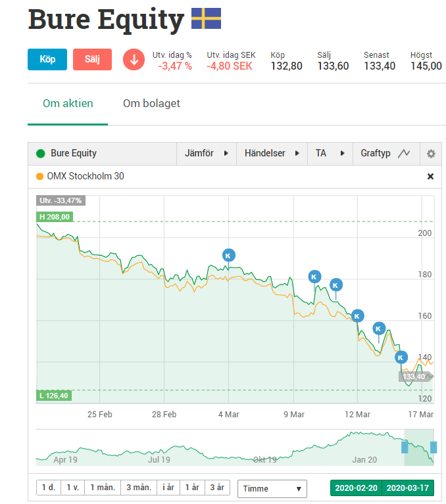Viewport: 446px width, 504px height.
Task: Select the 1 v. time range
Action: pos(73,488)
